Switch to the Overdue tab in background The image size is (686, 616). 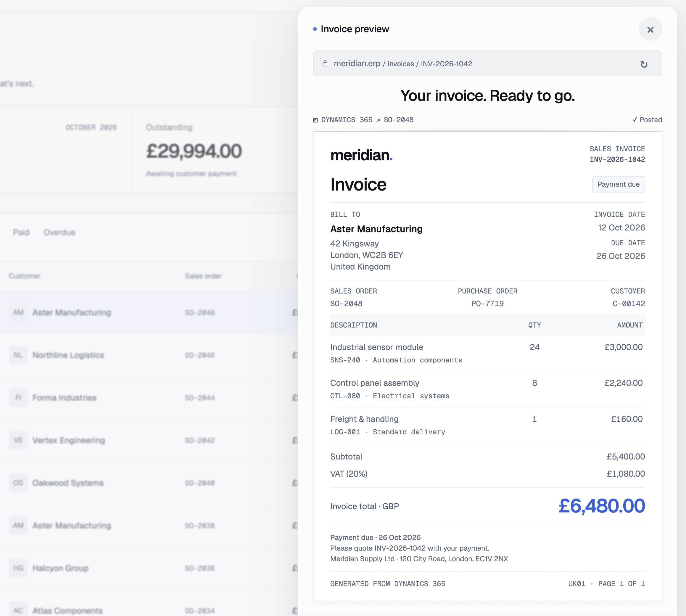(59, 233)
